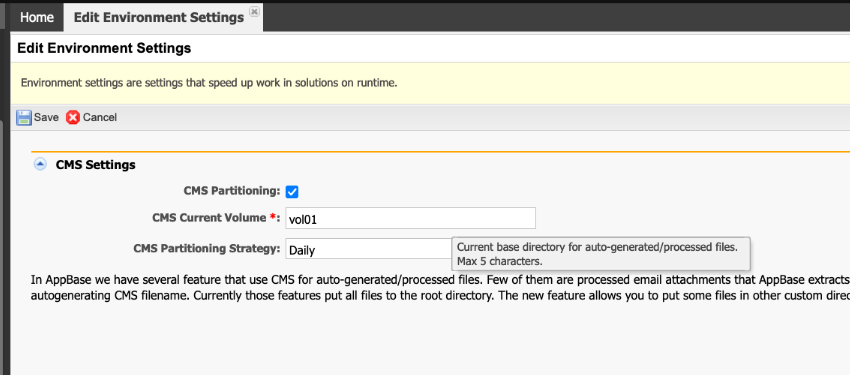850x375 pixels.
Task: Click the red required asterisk after Volume
Action: (273, 216)
